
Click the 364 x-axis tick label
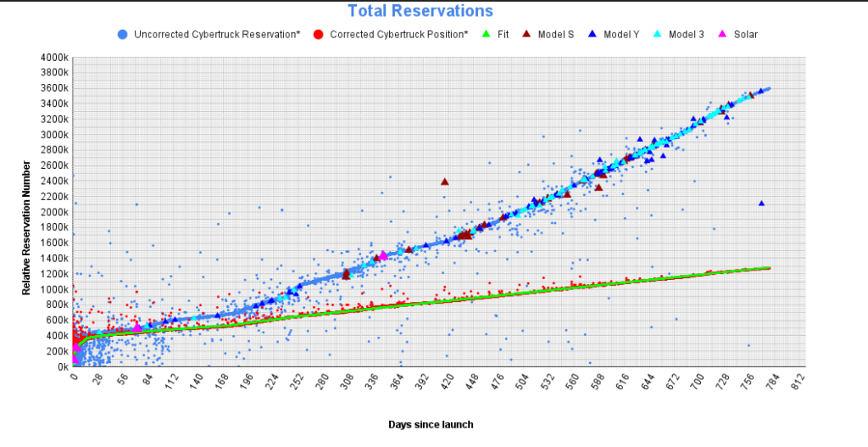(395, 381)
